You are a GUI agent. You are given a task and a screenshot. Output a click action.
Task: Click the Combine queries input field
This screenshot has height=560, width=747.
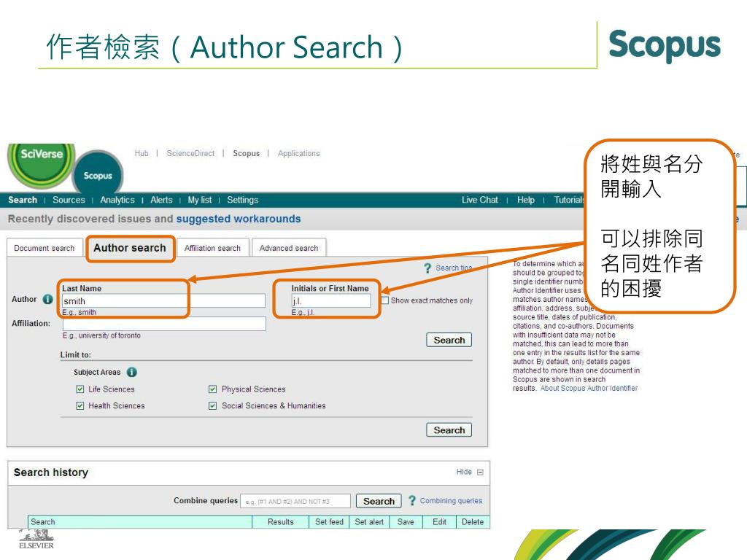click(295, 501)
